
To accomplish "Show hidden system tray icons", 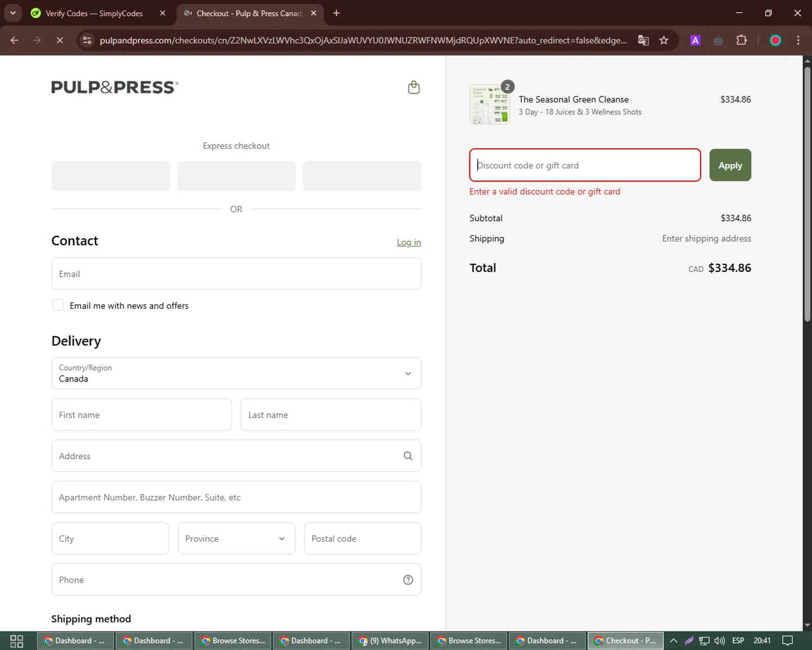I will 673,641.
